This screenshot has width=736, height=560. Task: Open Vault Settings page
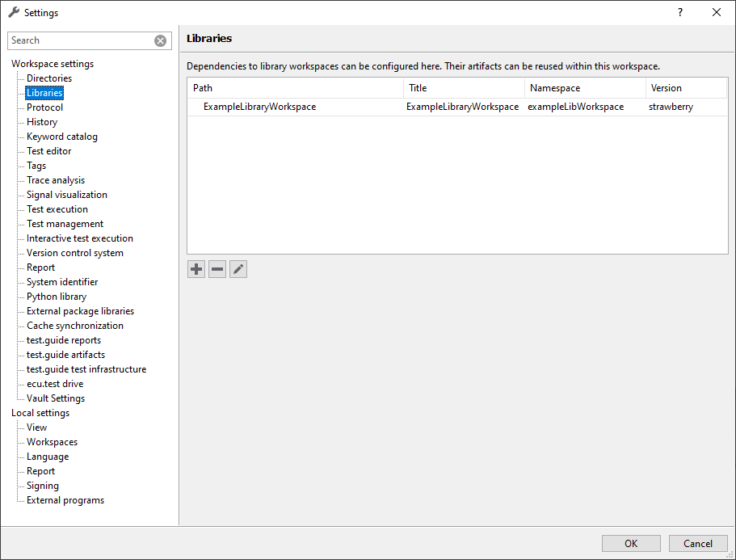(56, 398)
